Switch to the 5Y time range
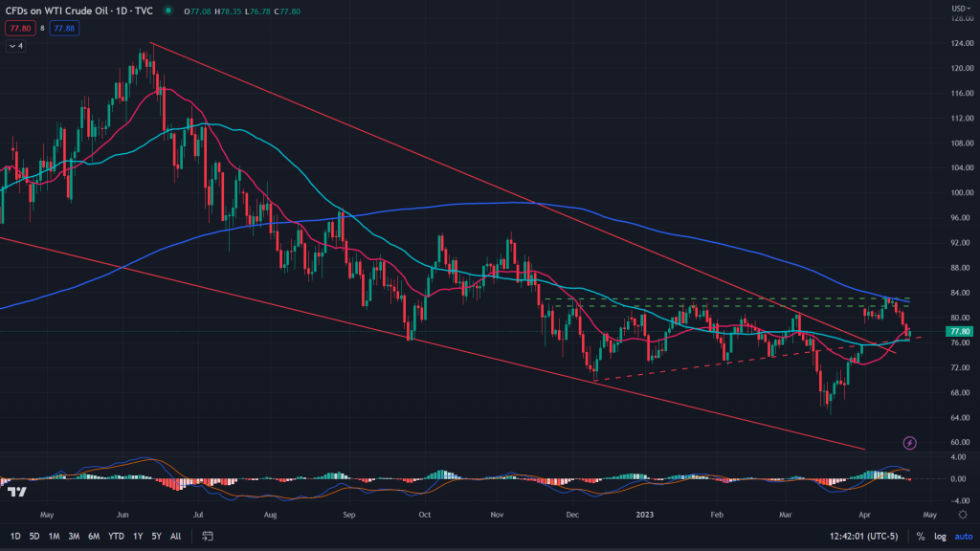Screen dimensions: 980x551 (x=156, y=537)
